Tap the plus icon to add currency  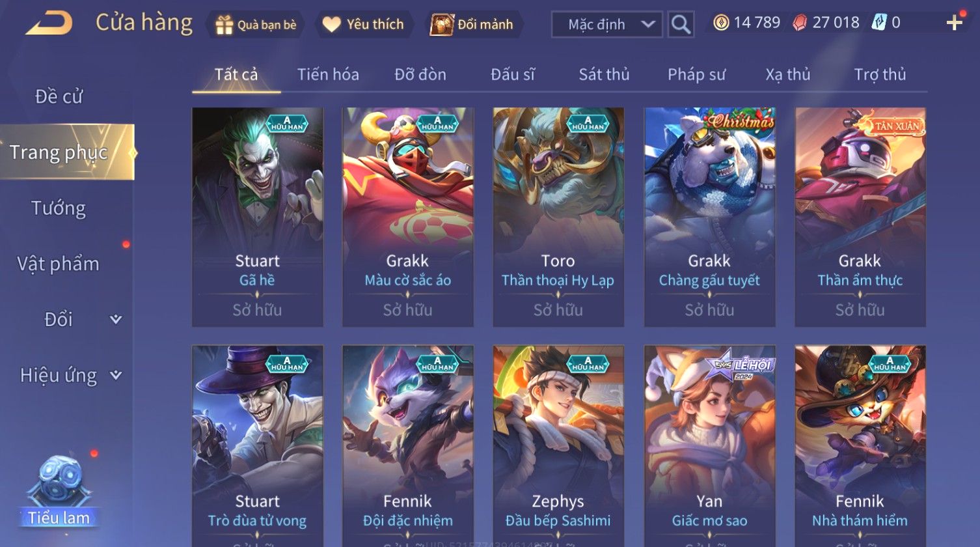[954, 23]
